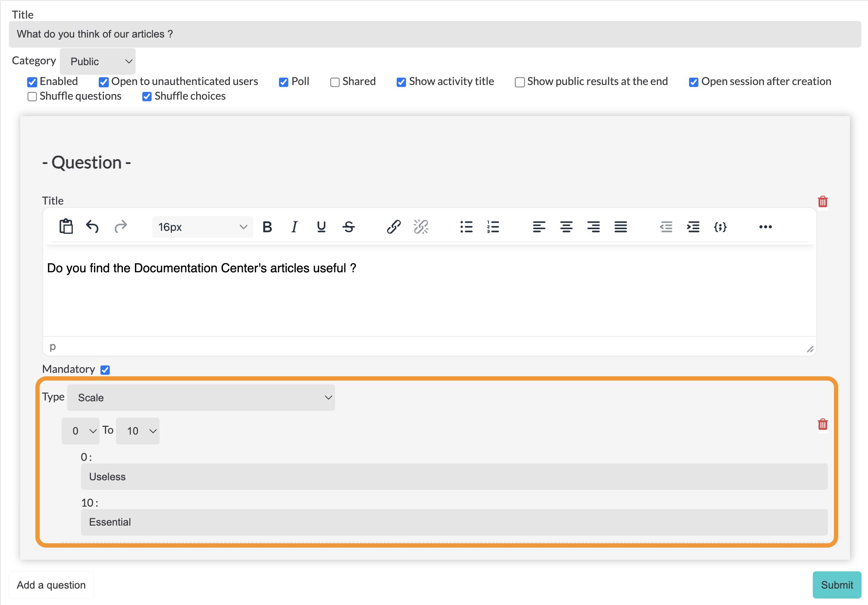Toggle bold formatting

(x=267, y=227)
